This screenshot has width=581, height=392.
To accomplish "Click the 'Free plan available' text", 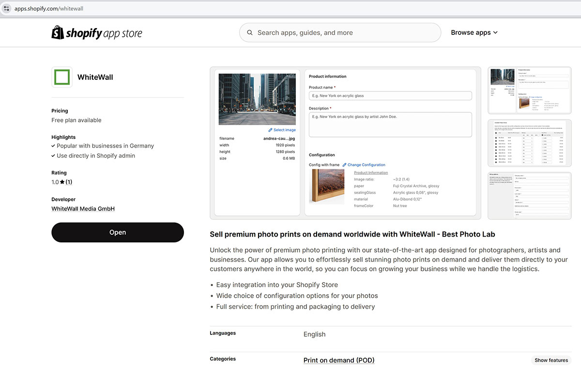I will [x=76, y=120].
